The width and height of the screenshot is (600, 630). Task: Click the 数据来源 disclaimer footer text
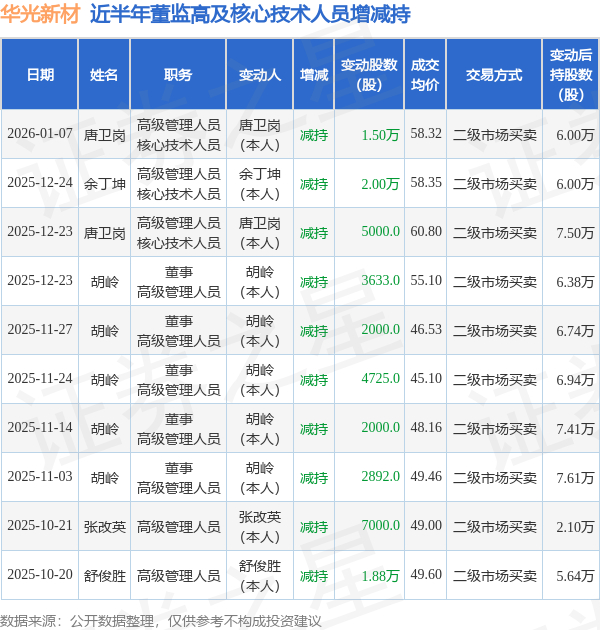click(160, 621)
